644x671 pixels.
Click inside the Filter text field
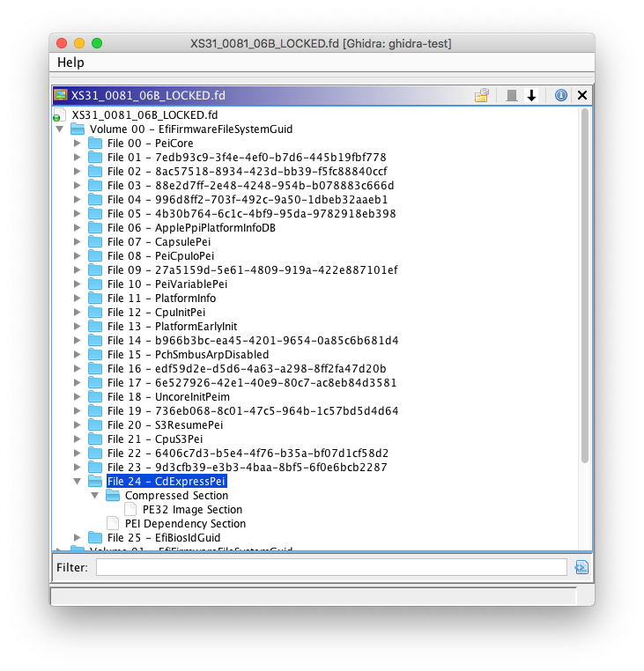click(331, 567)
